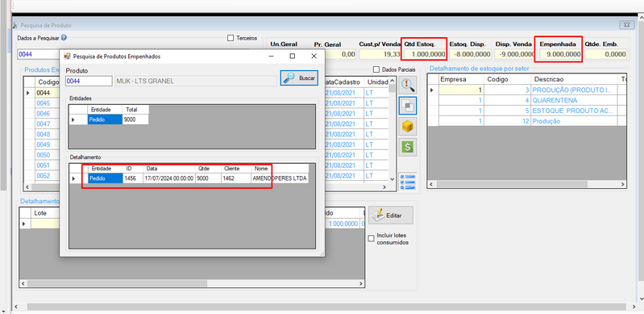Click the Buscar search button
Viewport: 644px width, 314px height.
tap(299, 77)
